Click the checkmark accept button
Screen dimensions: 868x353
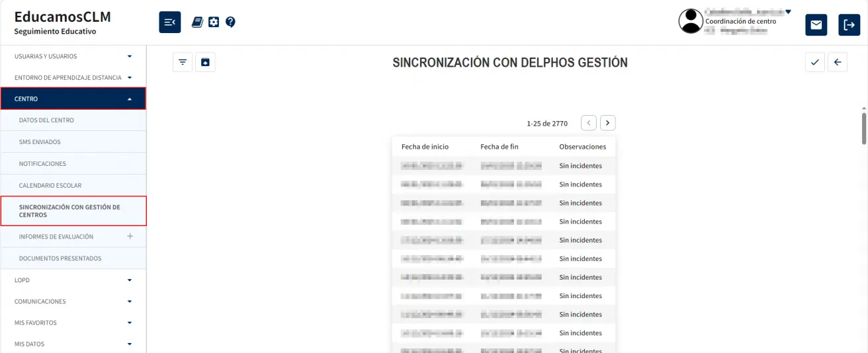point(815,62)
